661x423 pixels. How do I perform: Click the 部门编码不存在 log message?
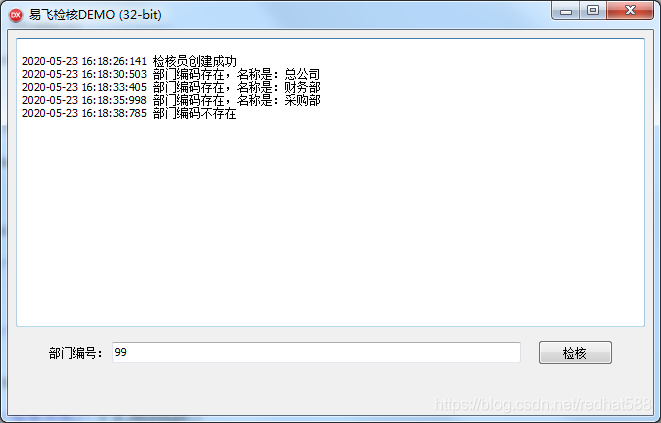tap(194, 114)
